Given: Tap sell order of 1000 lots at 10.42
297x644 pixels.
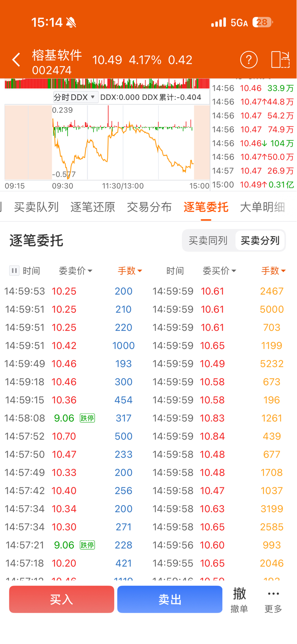Looking at the screenshot, I should click(74, 345).
